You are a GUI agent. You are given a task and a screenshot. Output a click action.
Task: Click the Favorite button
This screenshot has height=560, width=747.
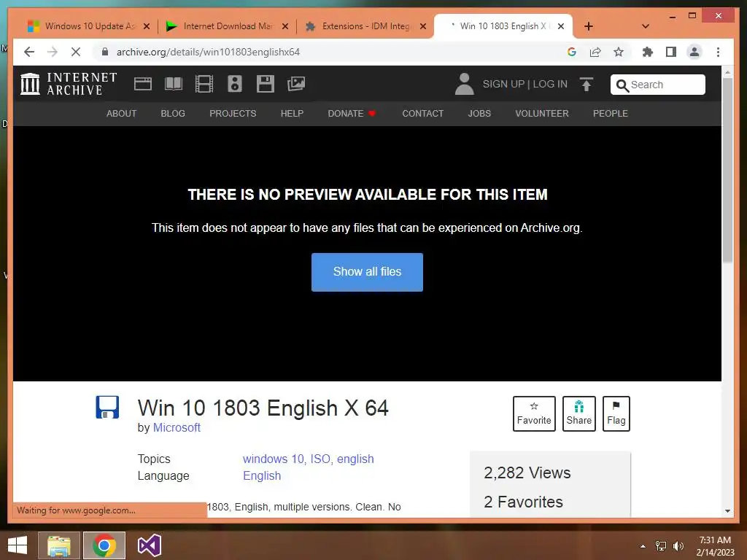click(534, 414)
